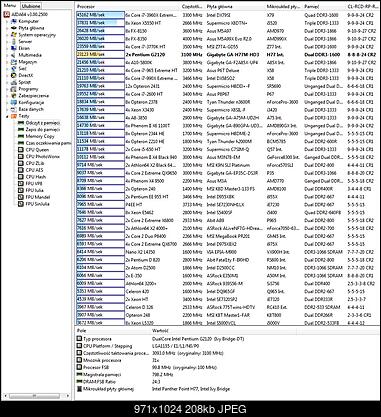The height and width of the screenshot is (417, 381).
Task: Select the CPU ZLib test
Action: (x=34, y=163)
